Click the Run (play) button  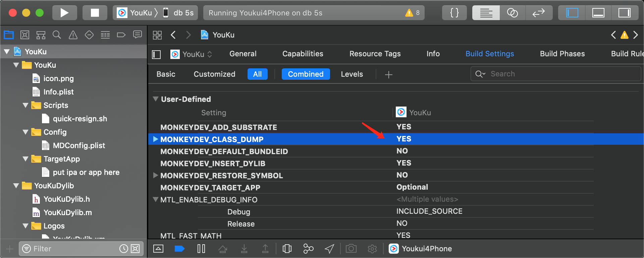pyautogui.click(x=64, y=13)
